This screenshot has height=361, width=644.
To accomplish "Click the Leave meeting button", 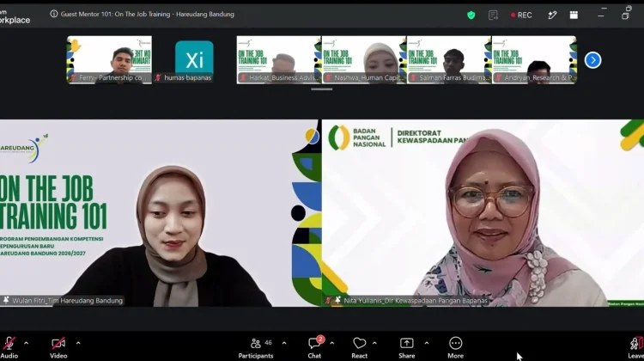I will pyautogui.click(x=635, y=347).
